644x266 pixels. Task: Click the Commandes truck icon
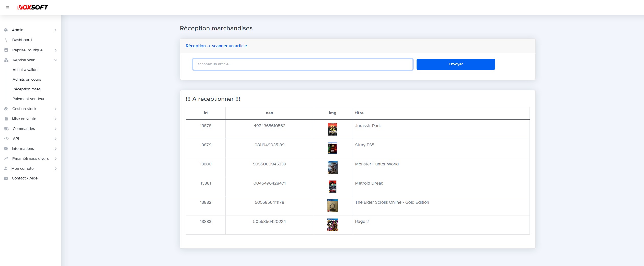pyautogui.click(x=6, y=129)
